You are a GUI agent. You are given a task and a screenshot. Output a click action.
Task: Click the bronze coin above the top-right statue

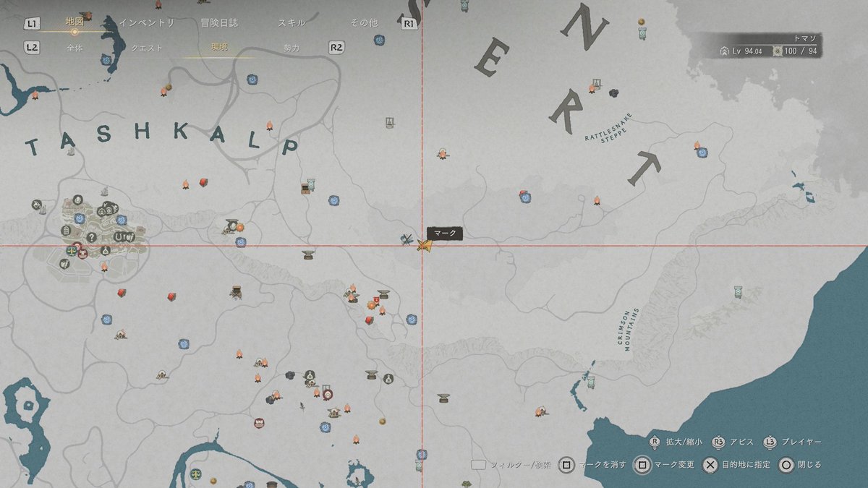pos(642,22)
